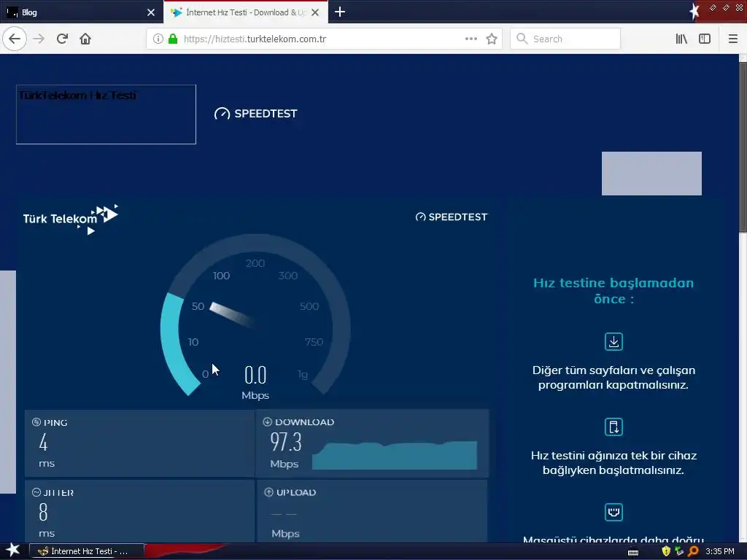The width and height of the screenshot is (747, 560).
Task: Click the yellow shield tray icon
Action: (666, 551)
